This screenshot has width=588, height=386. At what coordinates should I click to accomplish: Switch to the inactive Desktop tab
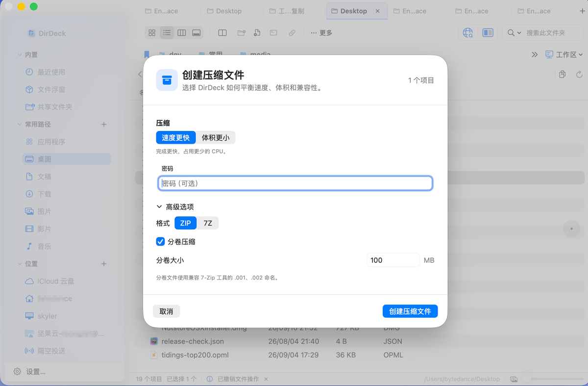pyautogui.click(x=224, y=11)
